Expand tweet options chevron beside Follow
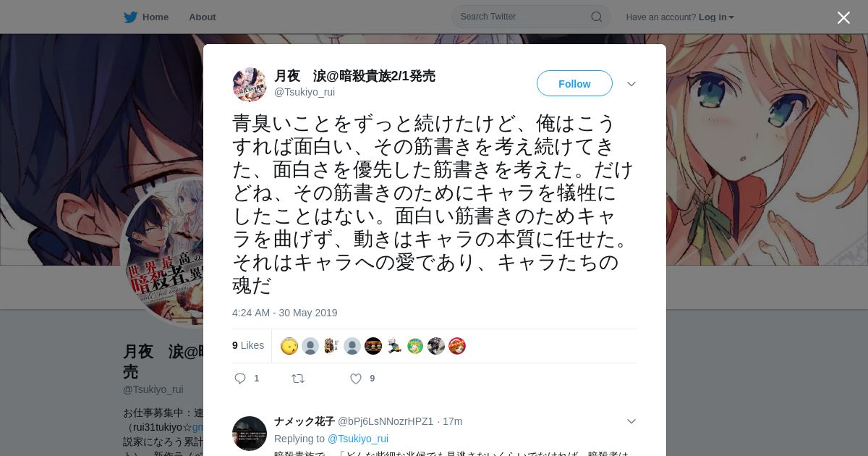Screen dimensions: 868x456 tap(631, 84)
